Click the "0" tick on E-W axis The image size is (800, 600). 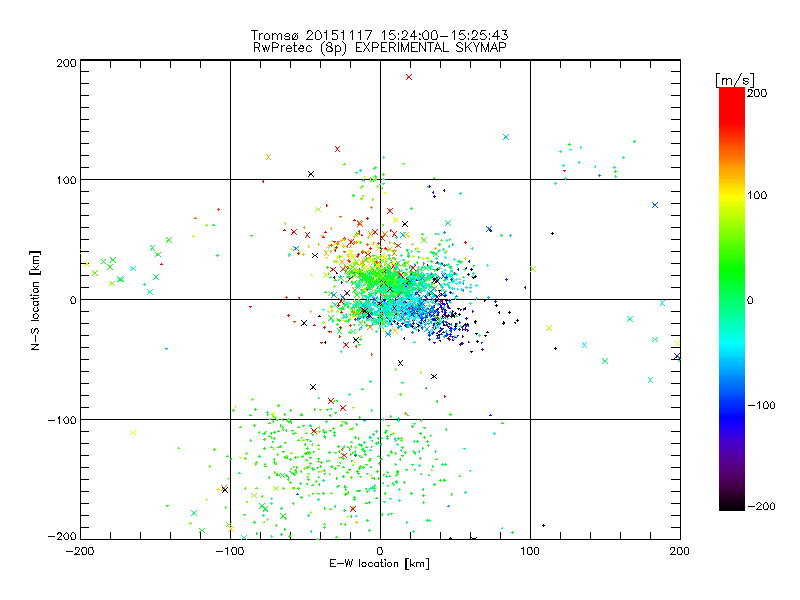(380, 551)
